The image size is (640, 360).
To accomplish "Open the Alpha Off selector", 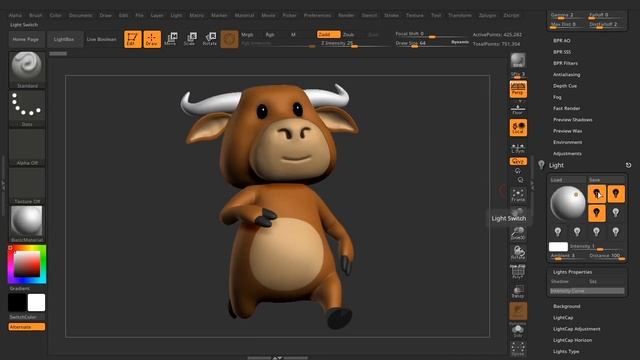I will point(27,147).
